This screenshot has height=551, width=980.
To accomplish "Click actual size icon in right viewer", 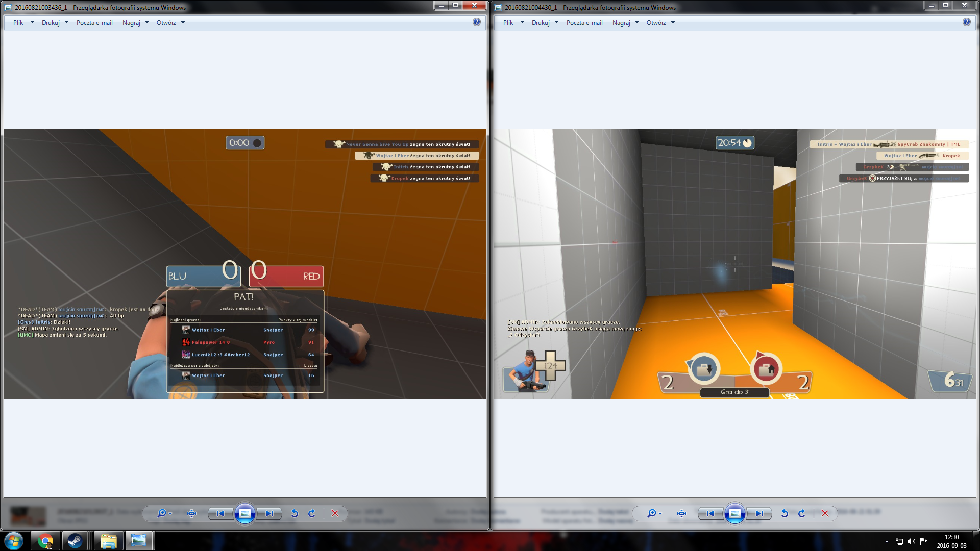I will (681, 513).
